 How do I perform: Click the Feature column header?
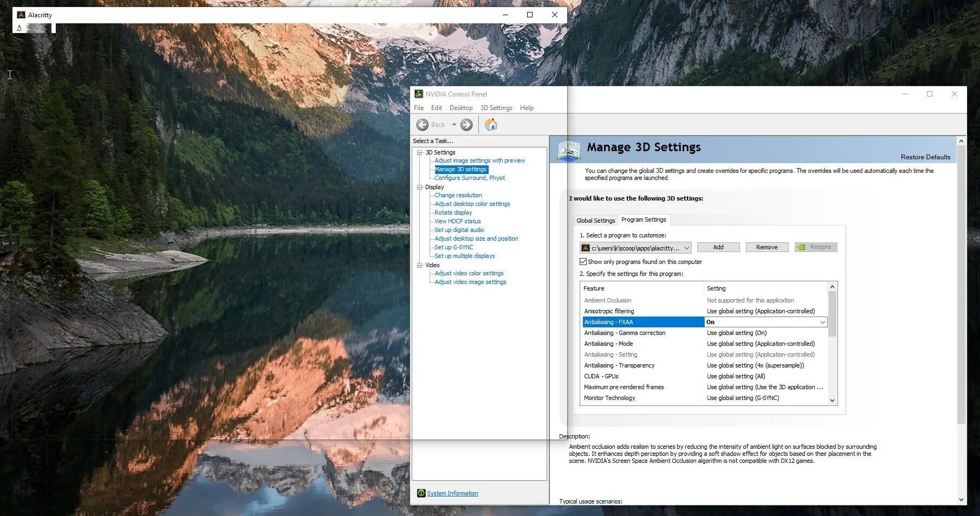[x=642, y=288]
